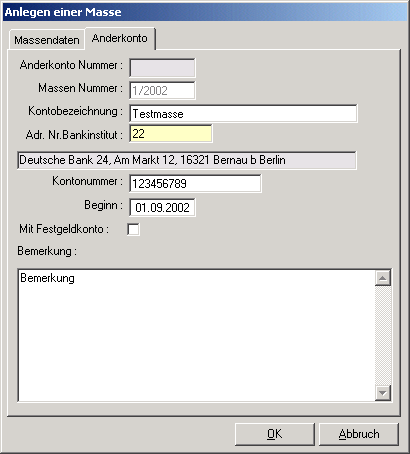Select the yellow Adr. Nr. Bankinstitut field
410x454 pixels.
point(171,134)
